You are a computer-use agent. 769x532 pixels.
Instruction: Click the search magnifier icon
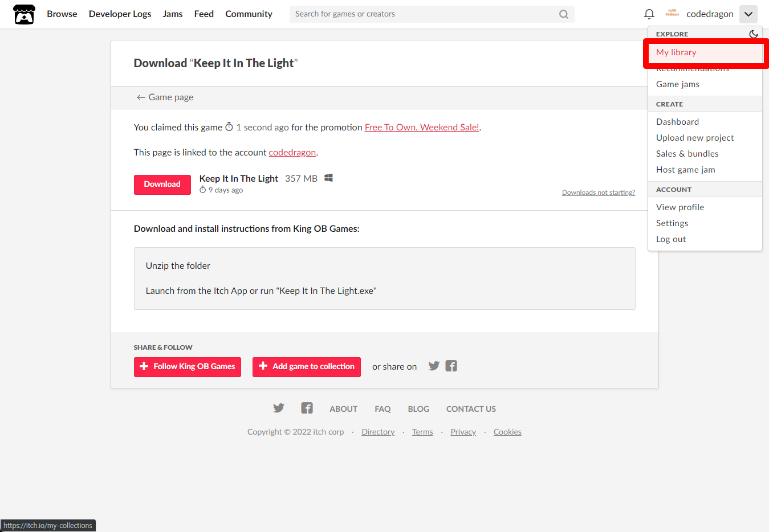[564, 14]
